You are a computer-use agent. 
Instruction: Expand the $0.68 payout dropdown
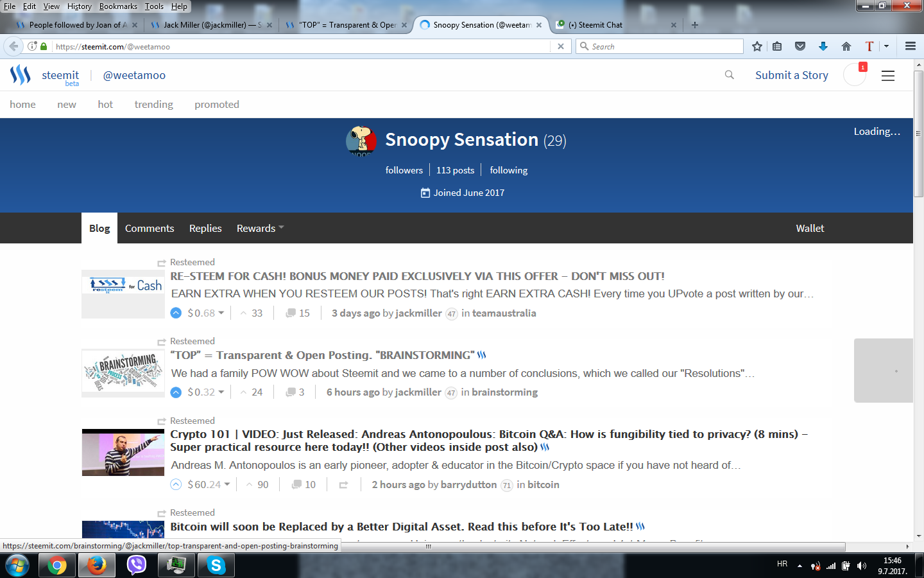tap(221, 313)
